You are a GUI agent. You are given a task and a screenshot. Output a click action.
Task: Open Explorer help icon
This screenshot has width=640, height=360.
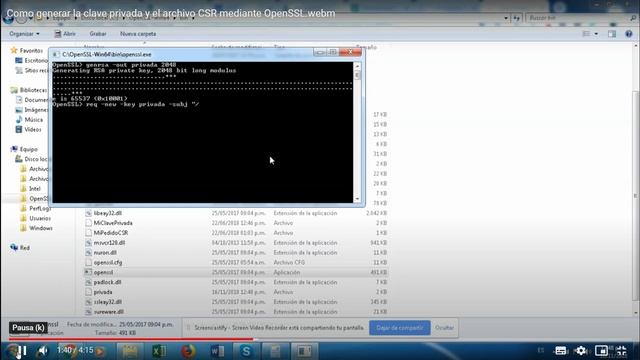point(629,34)
